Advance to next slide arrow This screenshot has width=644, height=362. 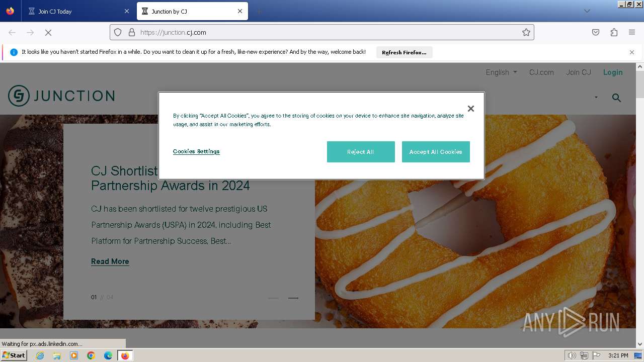[293, 298]
